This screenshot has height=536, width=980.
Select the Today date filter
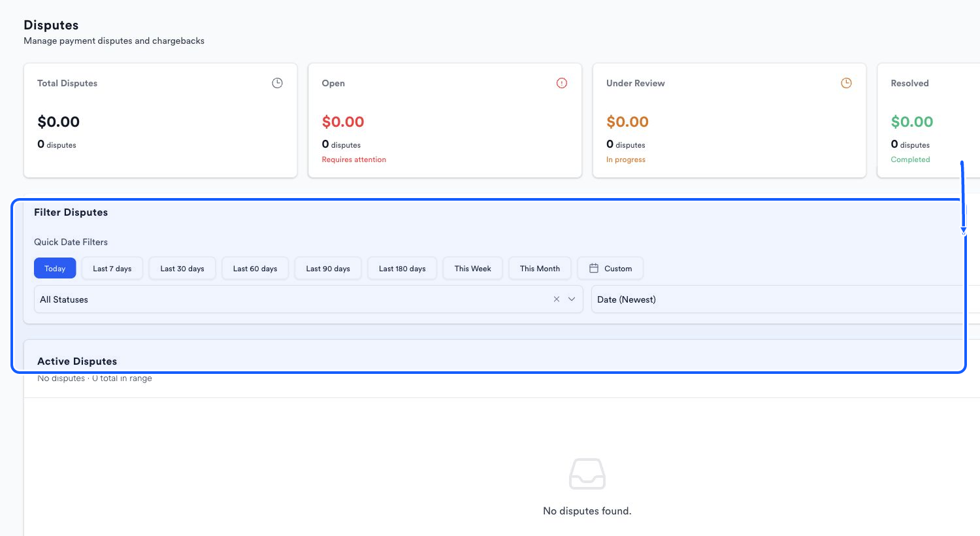[x=55, y=269]
